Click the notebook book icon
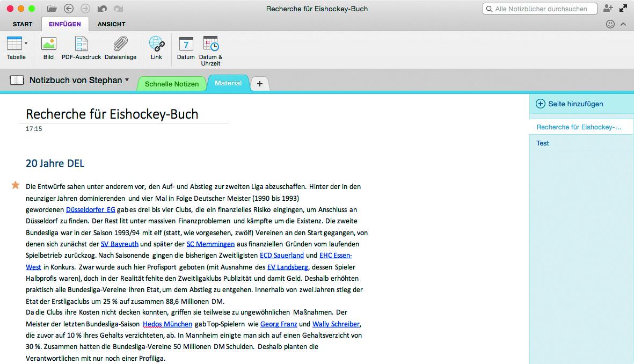The width and height of the screenshot is (634, 364). coord(17,80)
